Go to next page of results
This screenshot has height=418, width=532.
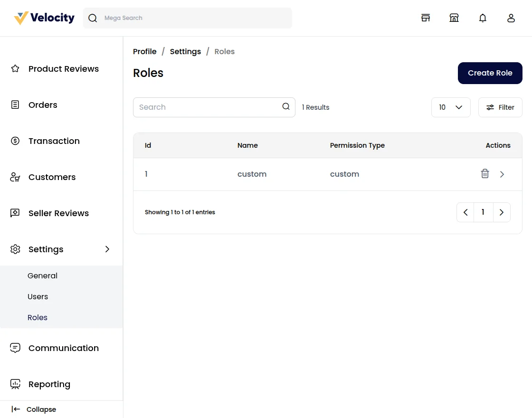502,212
